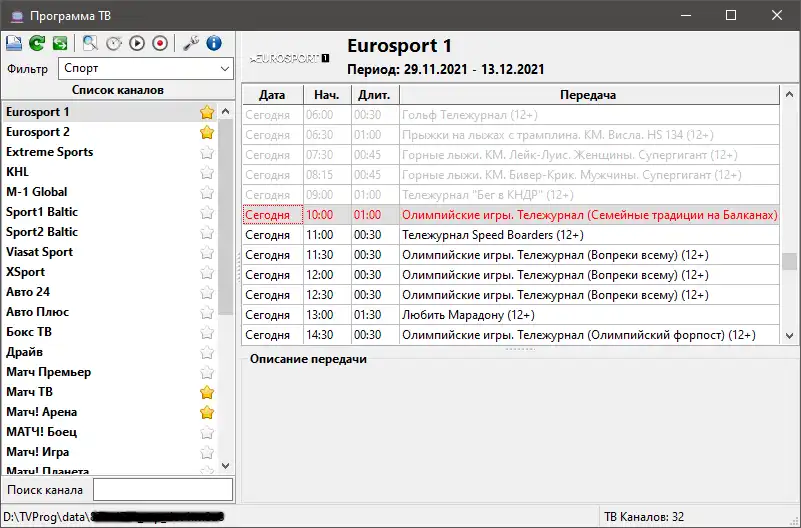Image resolution: width=801 pixels, height=528 pixels.
Task: Click the 12:30 start time cell
Action: click(x=327, y=295)
